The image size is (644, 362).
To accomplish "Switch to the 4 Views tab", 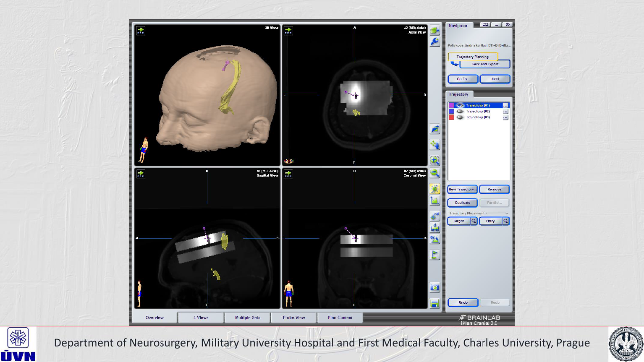I will pyautogui.click(x=201, y=318).
